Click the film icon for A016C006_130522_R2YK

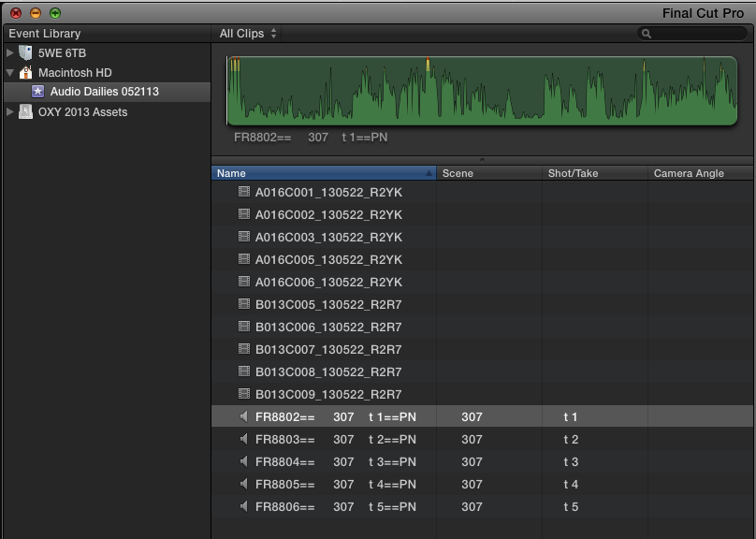[x=244, y=282]
